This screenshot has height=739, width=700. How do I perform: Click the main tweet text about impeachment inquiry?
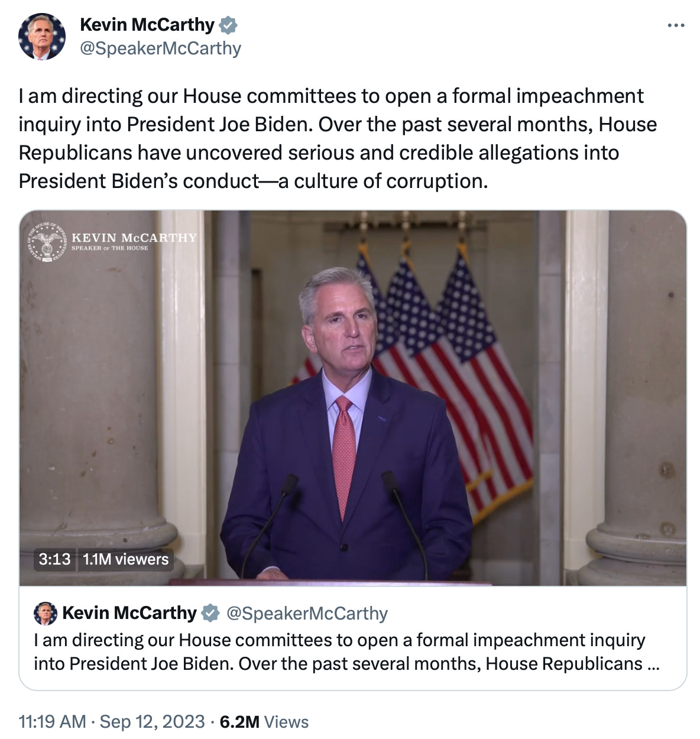[338, 138]
